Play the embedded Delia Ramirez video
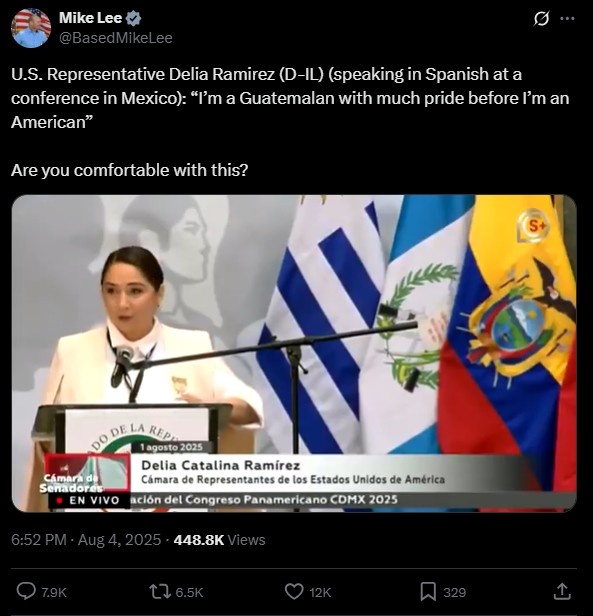593x616 pixels. pos(294,353)
